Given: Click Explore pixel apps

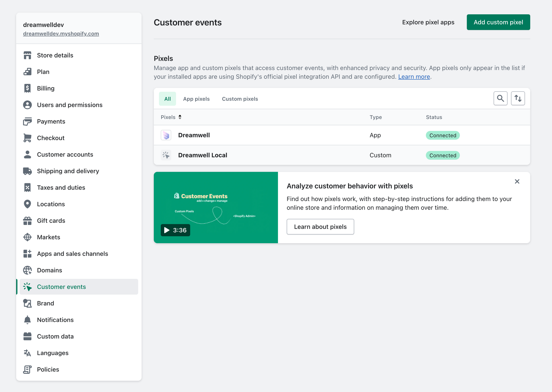Looking at the screenshot, I should point(428,22).
